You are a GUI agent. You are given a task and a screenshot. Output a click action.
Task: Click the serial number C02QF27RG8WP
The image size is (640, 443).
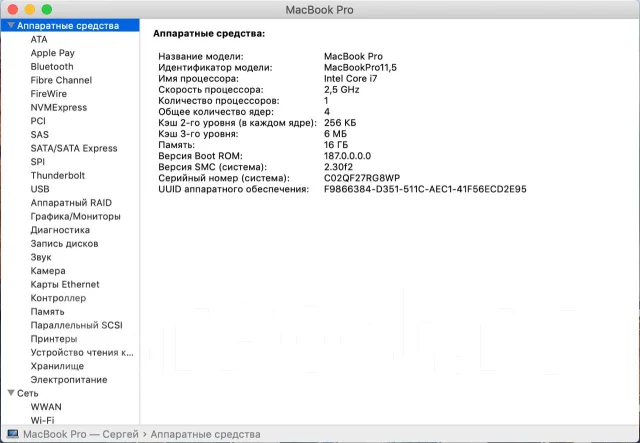tap(362, 178)
